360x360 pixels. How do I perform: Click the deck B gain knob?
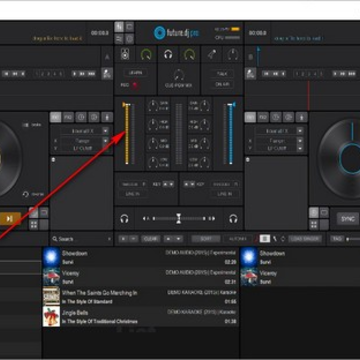pyautogui.click(x=205, y=106)
